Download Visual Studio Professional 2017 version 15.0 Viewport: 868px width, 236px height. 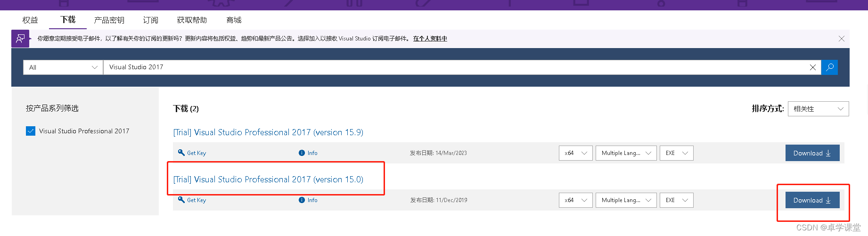812,200
